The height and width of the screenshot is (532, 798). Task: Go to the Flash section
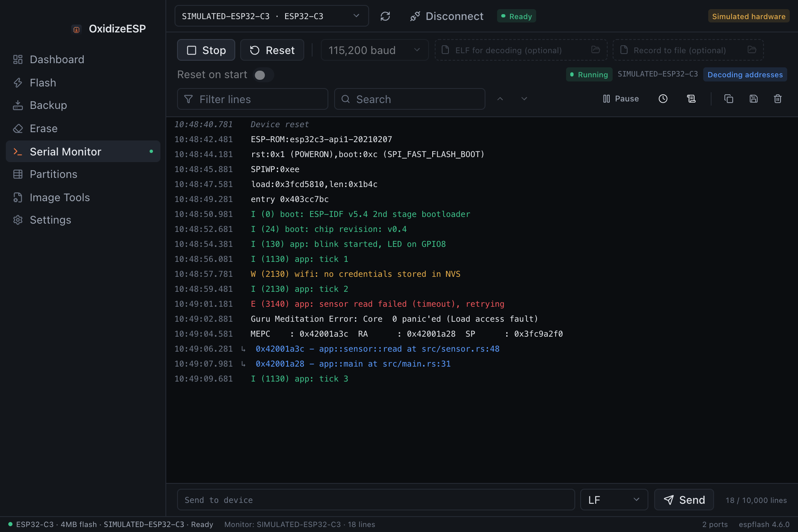83,83
